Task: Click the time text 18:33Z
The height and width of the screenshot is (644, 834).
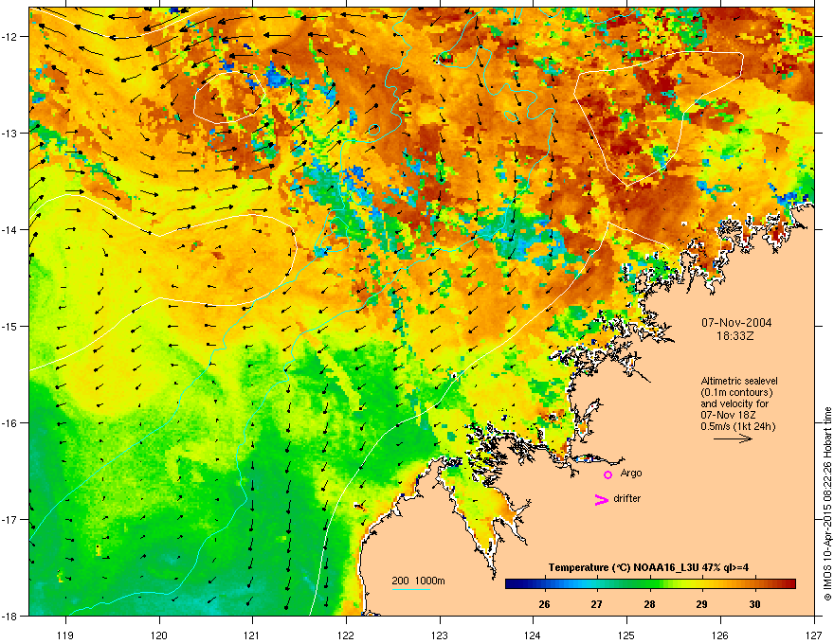Action: point(735,336)
